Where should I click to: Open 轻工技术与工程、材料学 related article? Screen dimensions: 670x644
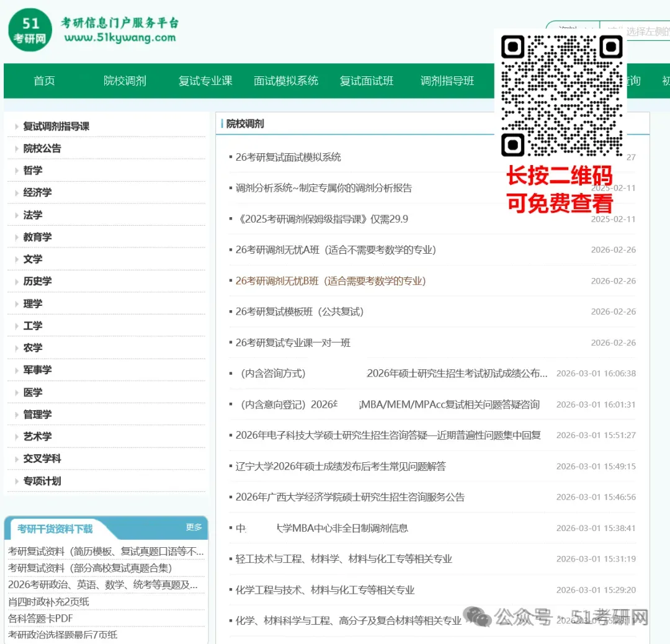pos(344,559)
